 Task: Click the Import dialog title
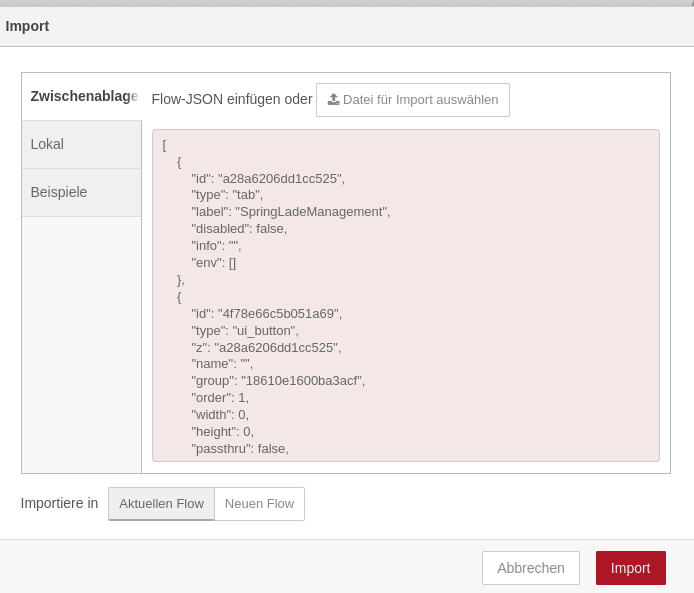[27, 26]
